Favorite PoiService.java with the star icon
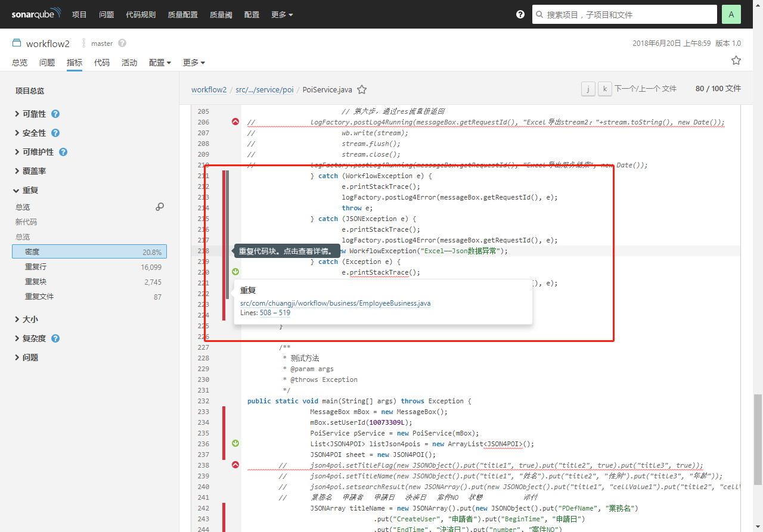 coord(362,90)
